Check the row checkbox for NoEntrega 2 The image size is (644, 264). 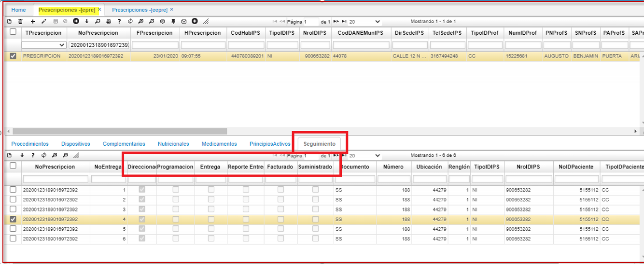pos(13,199)
